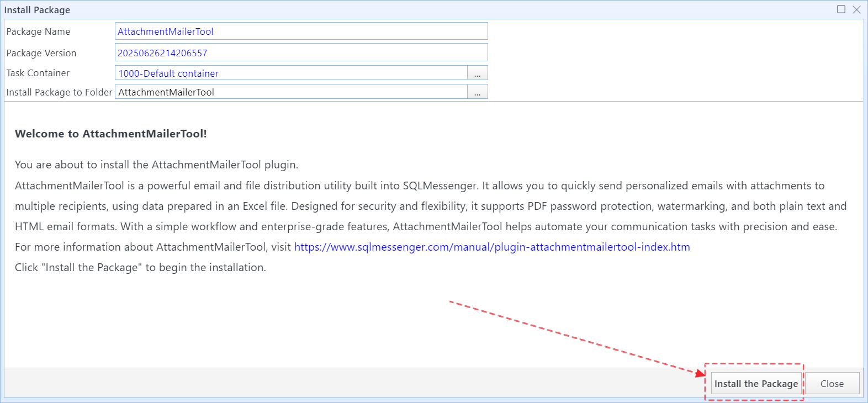Click the Welcome to AttachmentMailerTool! heading
The width and height of the screenshot is (868, 403).
coord(111,134)
